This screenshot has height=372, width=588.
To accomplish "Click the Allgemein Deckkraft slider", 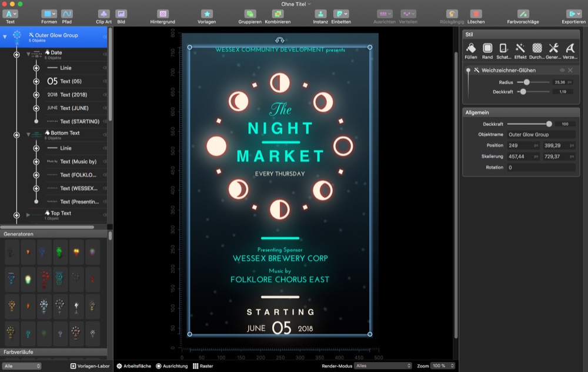I will (530, 124).
